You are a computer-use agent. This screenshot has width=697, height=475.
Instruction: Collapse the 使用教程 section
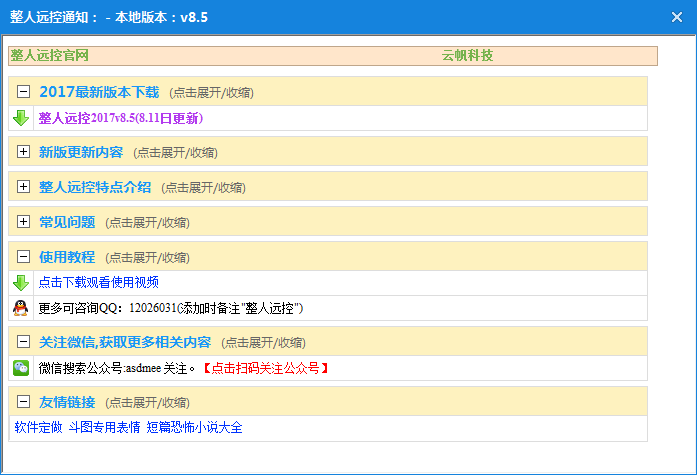24,257
